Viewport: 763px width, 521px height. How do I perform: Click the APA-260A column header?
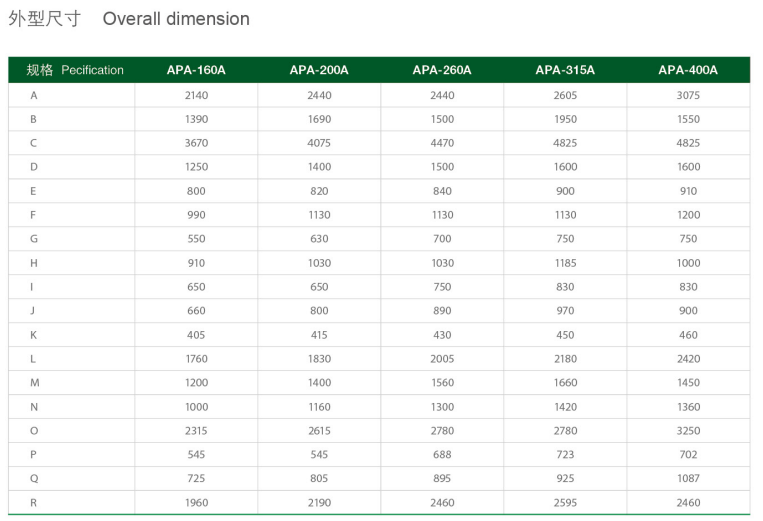click(442, 70)
